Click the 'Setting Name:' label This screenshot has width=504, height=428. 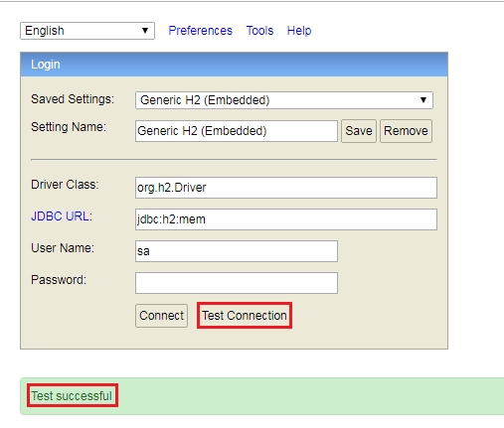point(69,127)
